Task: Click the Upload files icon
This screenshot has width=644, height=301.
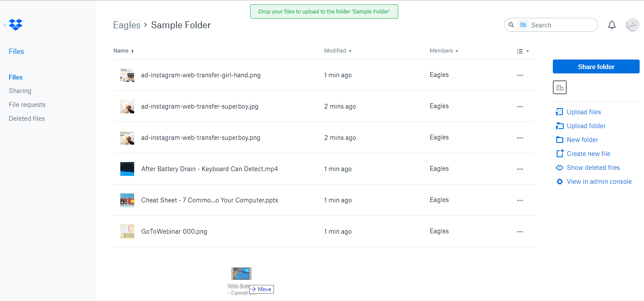Action: coord(559,112)
